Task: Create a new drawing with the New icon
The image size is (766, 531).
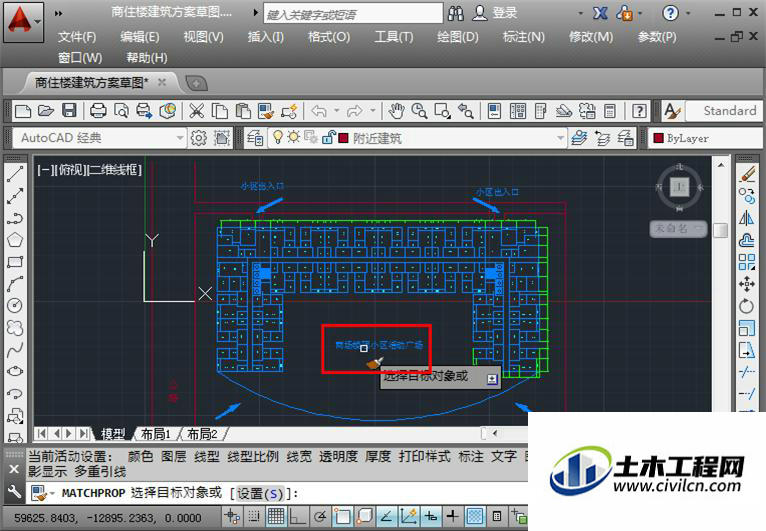Action: 23,111
